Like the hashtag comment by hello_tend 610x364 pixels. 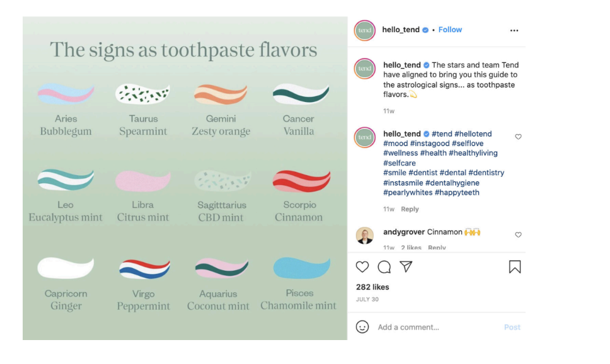click(518, 137)
